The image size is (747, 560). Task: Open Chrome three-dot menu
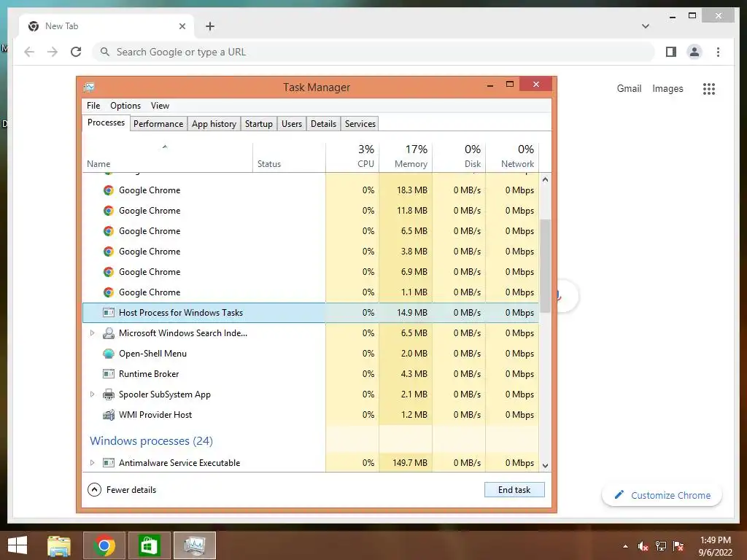[x=718, y=52]
